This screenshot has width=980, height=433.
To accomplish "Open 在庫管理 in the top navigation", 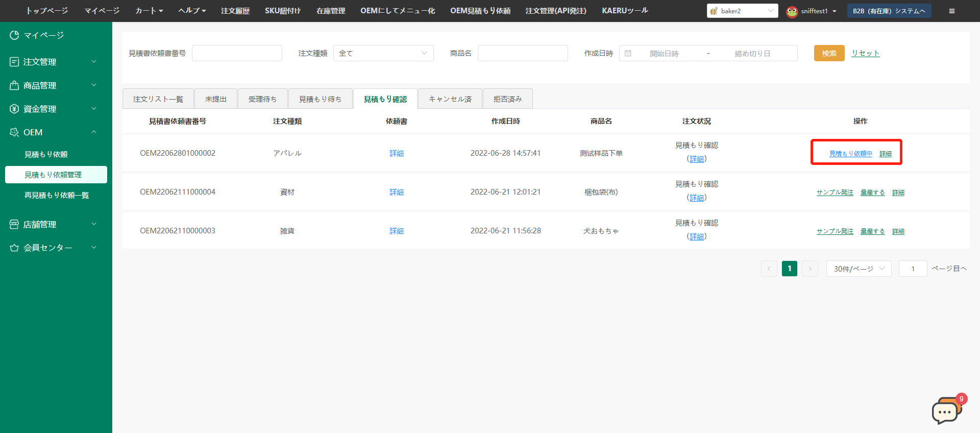I will pyautogui.click(x=331, y=11).
